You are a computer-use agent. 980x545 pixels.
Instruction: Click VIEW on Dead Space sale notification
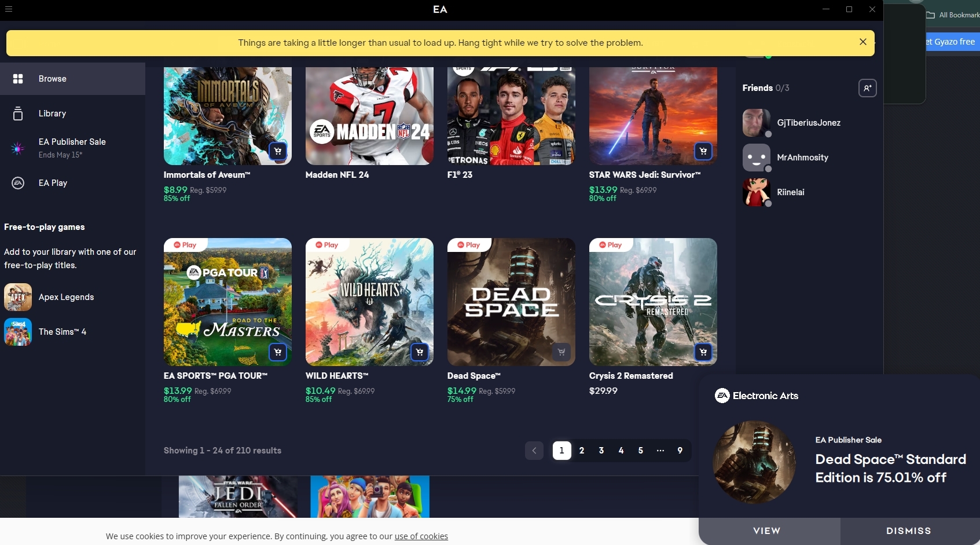(x=769, y=531)
